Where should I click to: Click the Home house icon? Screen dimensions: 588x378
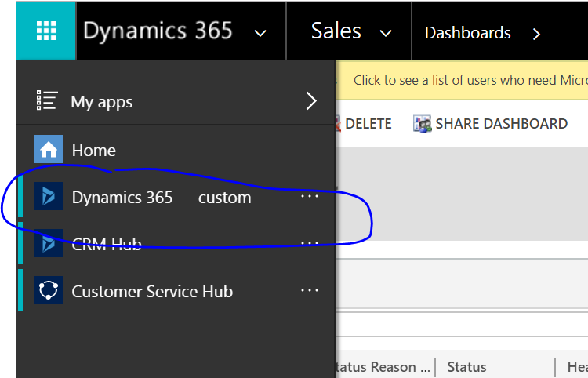click(x=49, y=149)
